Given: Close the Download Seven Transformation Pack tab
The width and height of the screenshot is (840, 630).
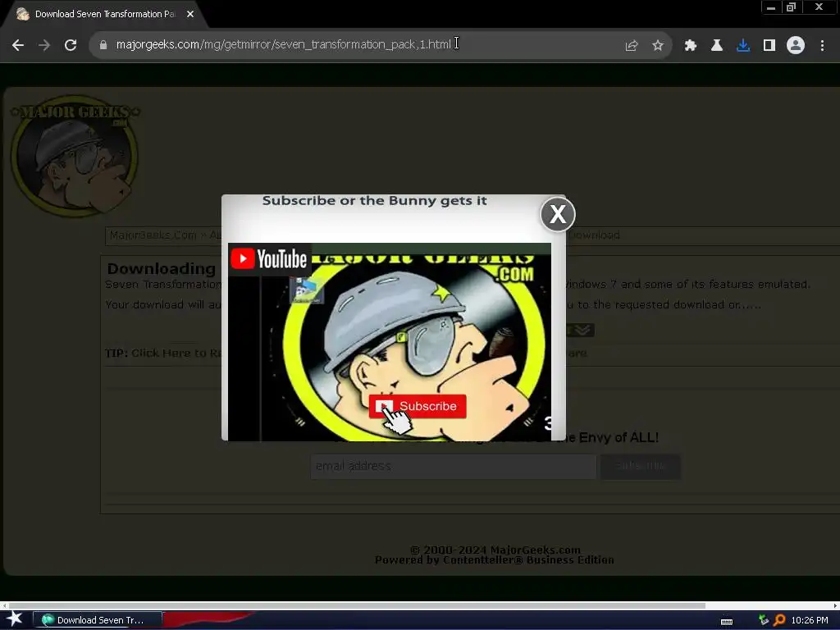Looking at the screenshot, I should [190, 14].
